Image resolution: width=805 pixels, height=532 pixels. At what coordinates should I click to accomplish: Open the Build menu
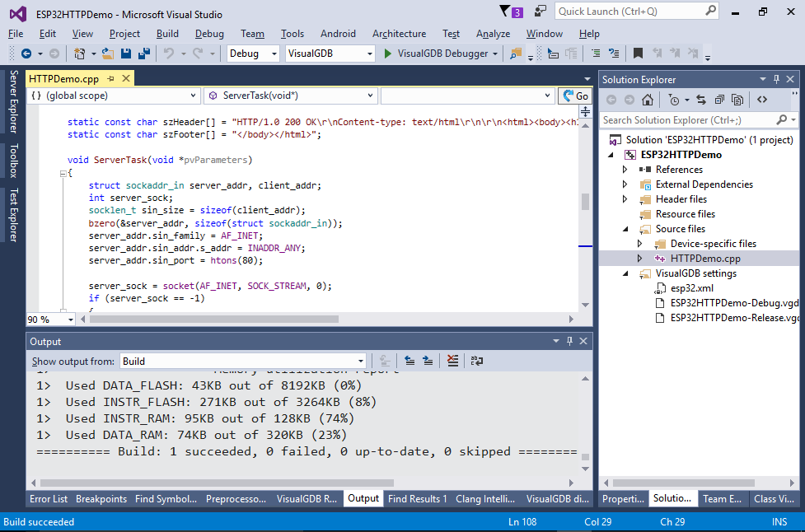point(167,34)
